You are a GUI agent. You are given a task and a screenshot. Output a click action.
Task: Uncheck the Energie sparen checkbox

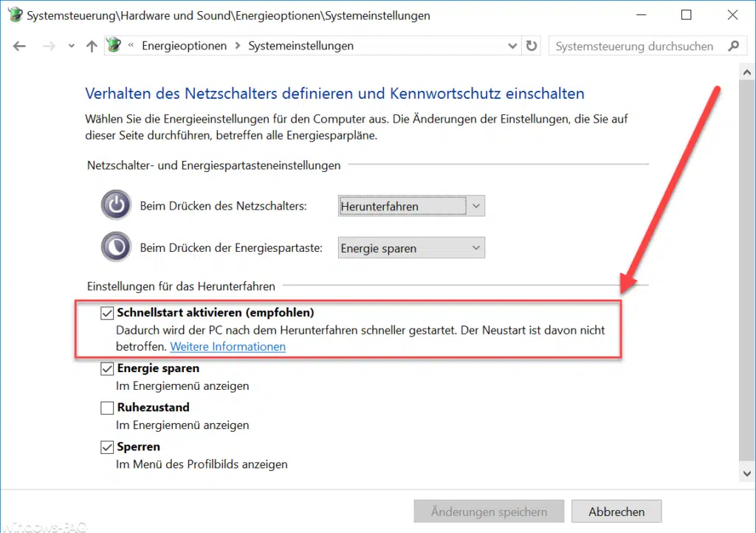108,368
